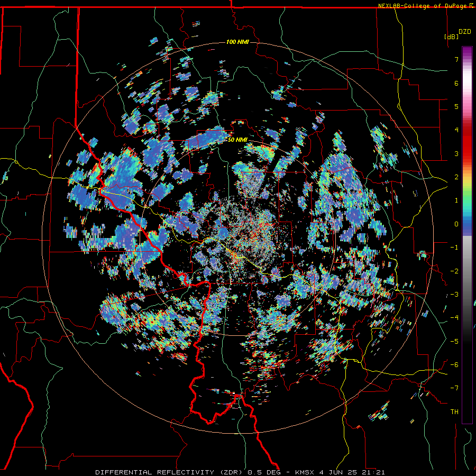Screen dimensions: 476x476
Task: Click the "6" tick label on the scale
Action: [x=456, y=83]
